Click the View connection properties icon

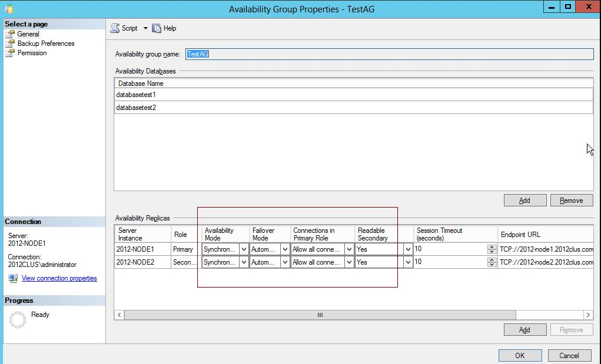click(13, 278)
